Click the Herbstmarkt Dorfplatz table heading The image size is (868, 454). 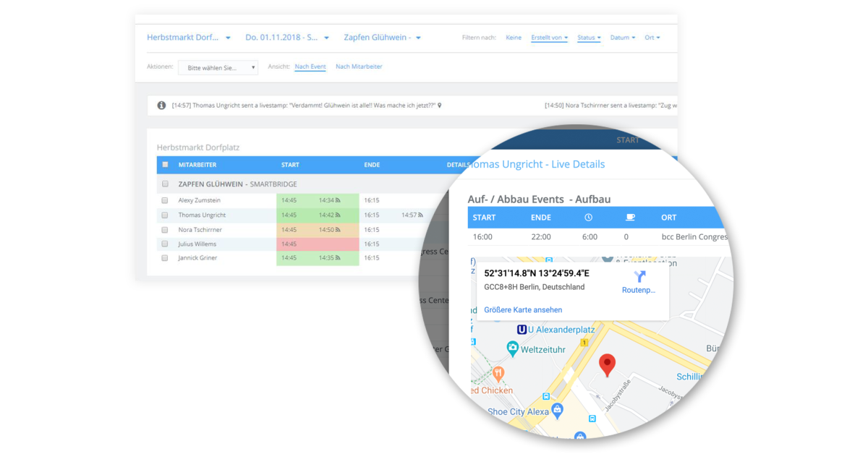coord(198,147)
